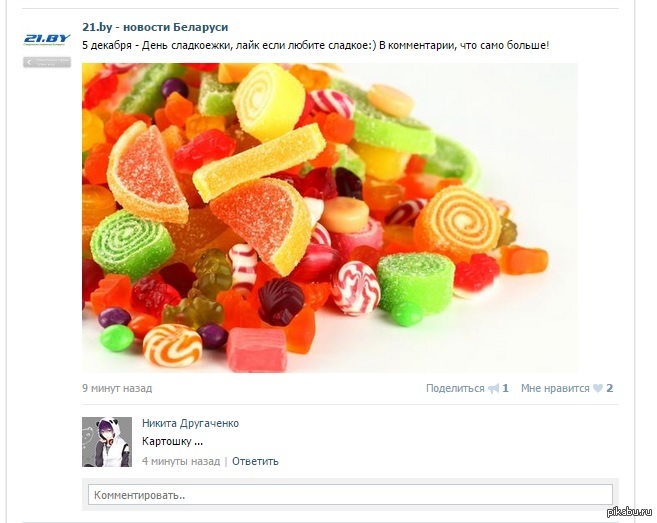Viewport: 657px width, 523px height.
Task: Click the megaphone share icon
Action: pos(494,388)
